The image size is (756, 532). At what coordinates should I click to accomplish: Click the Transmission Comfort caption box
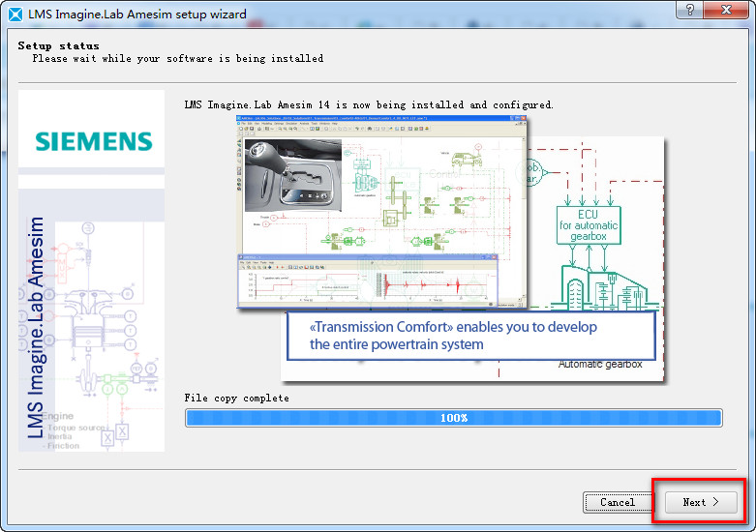471,336
